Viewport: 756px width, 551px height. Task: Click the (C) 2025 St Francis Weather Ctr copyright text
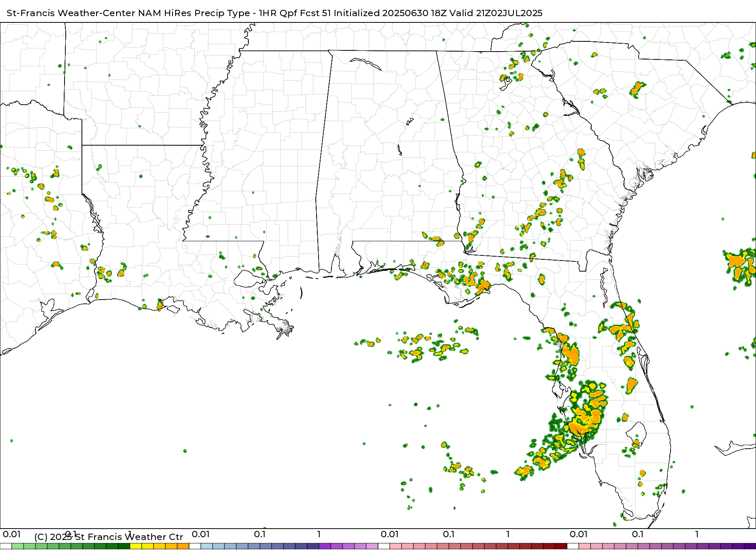109,537
